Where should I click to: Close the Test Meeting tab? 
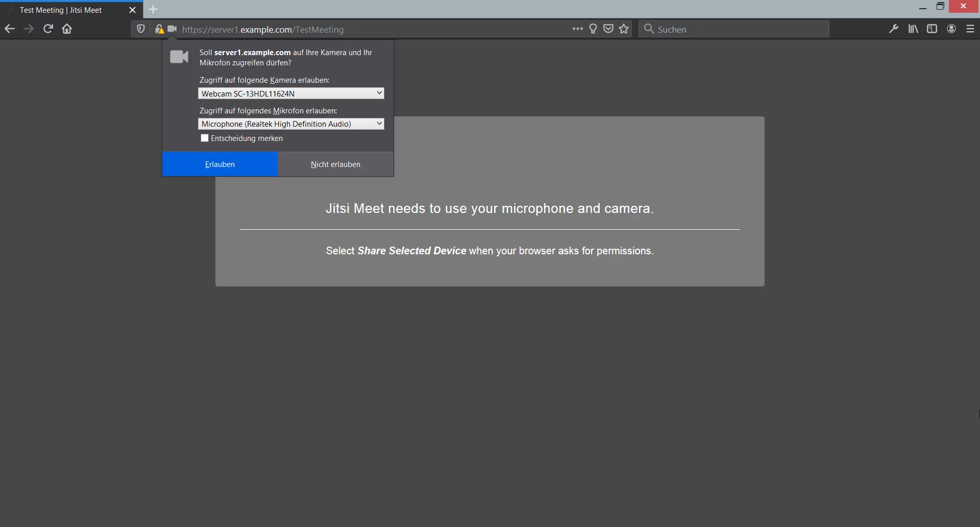click(132, 10)
